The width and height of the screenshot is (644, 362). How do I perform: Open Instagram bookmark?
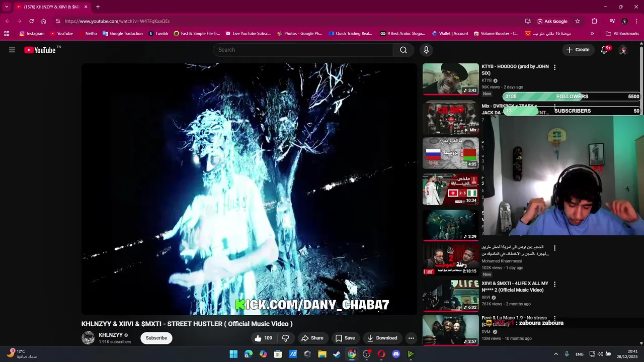click(32, 34)
